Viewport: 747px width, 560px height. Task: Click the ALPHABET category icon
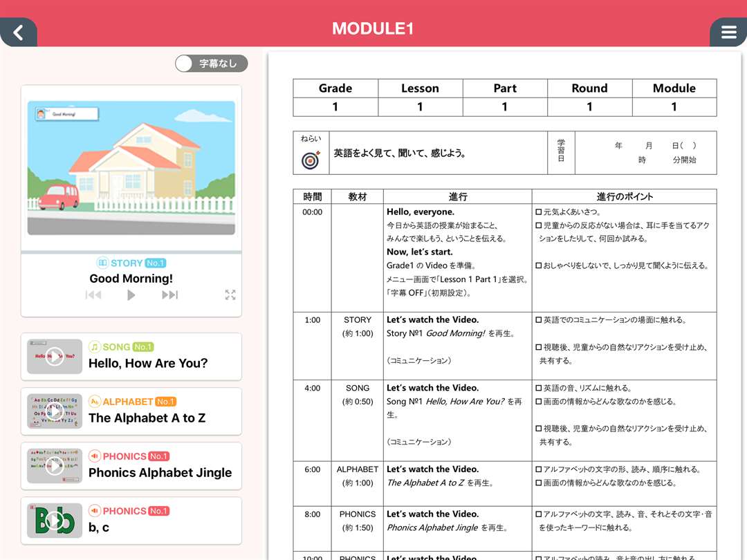click(95, 402)
